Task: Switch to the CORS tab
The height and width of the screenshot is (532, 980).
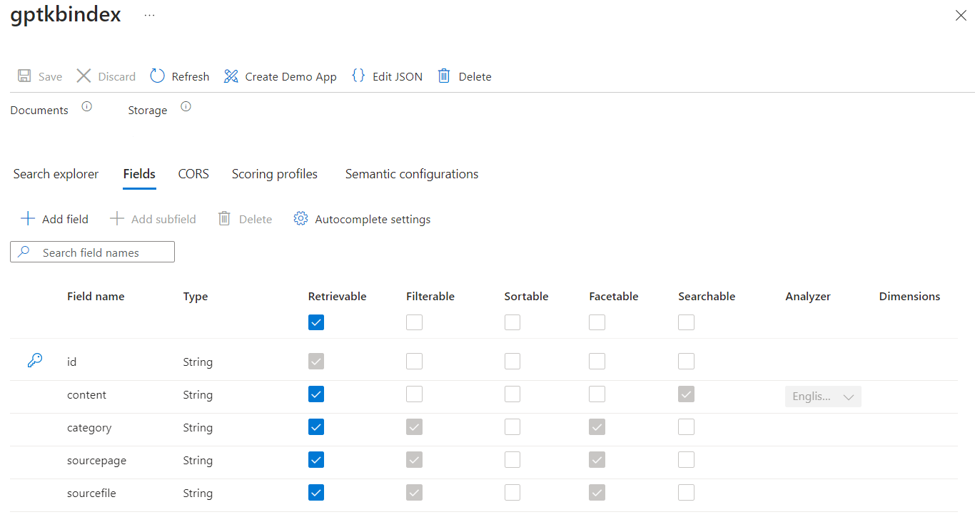Action: pos(193,173)
